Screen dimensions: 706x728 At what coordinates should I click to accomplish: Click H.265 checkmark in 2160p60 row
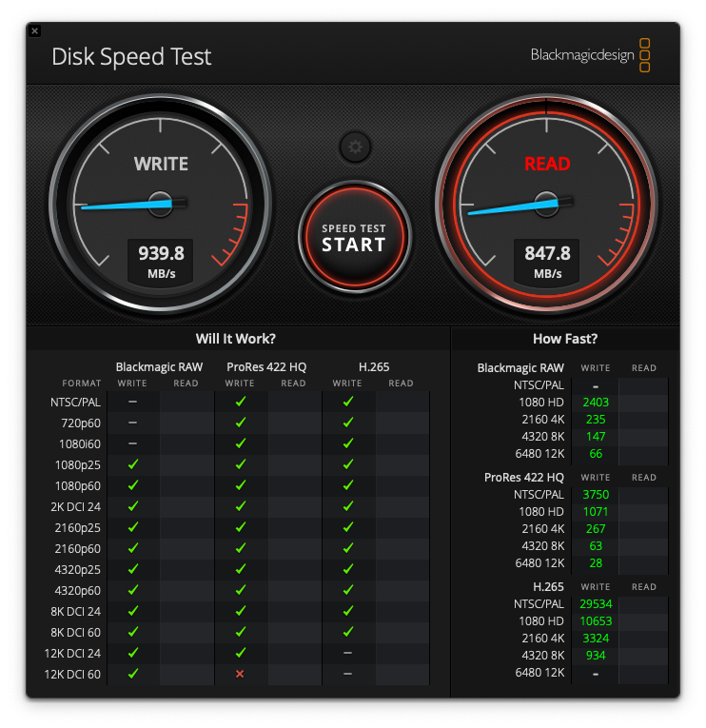[x=348, y=548]
